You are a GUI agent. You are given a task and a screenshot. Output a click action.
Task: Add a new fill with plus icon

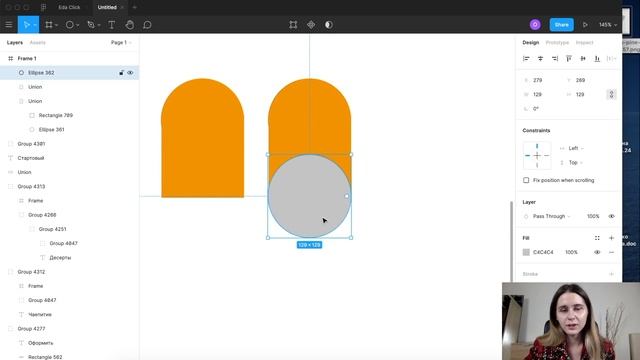[611, 238]
